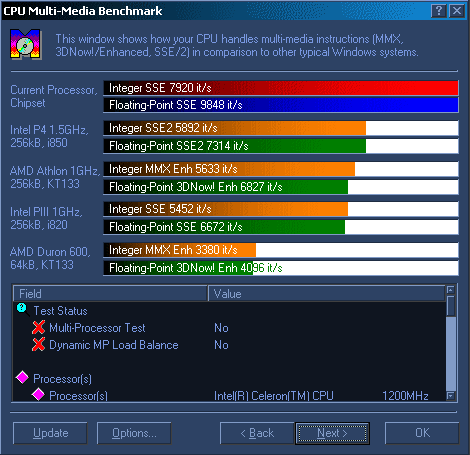The width and height of the screenshot is (470, 455).
Task: Go to previous page with Back button
Action: click(x=257, y=433)
